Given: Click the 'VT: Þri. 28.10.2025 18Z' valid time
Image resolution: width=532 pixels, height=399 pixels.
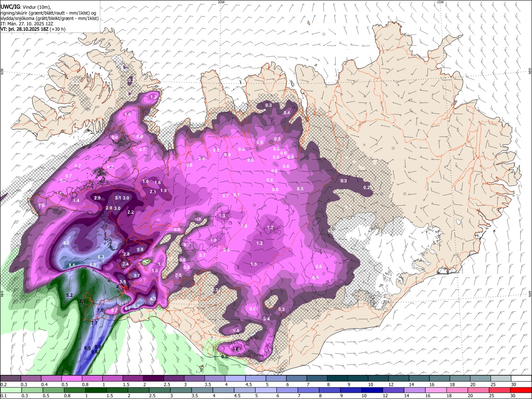Looking at the screenshot, I should [x=24, y=29].
